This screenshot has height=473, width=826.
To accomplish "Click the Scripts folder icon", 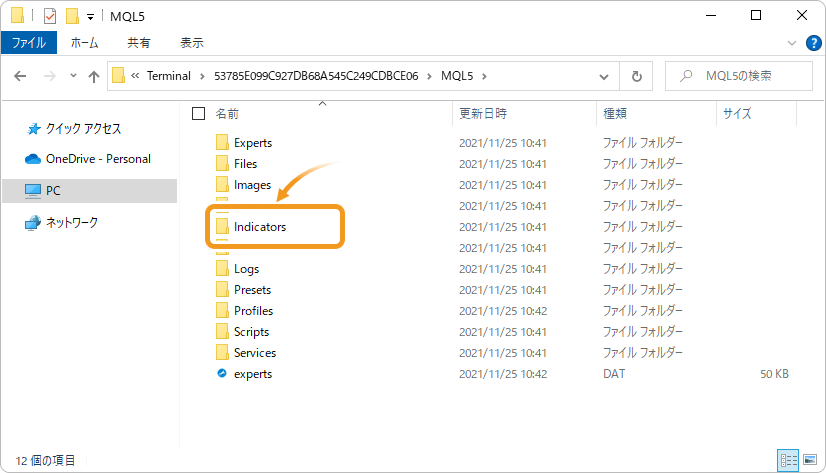I will coord(222,332).
